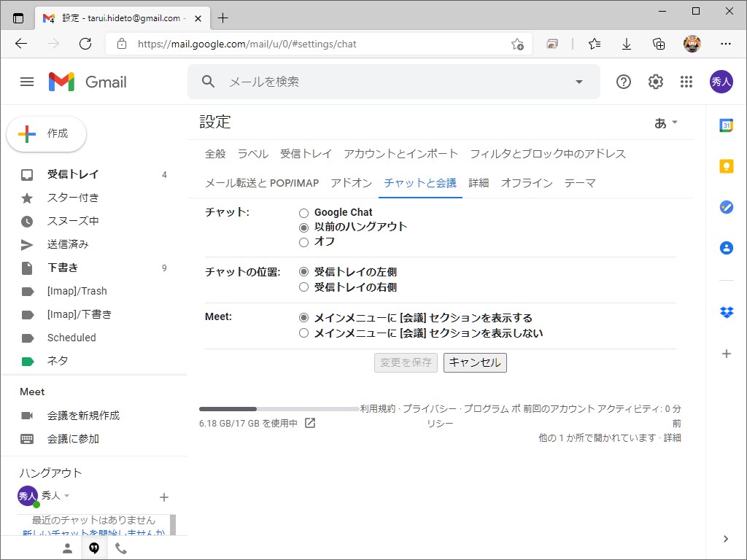
Task: Open Dropbox in the side panel
Action: click(726, 312)
